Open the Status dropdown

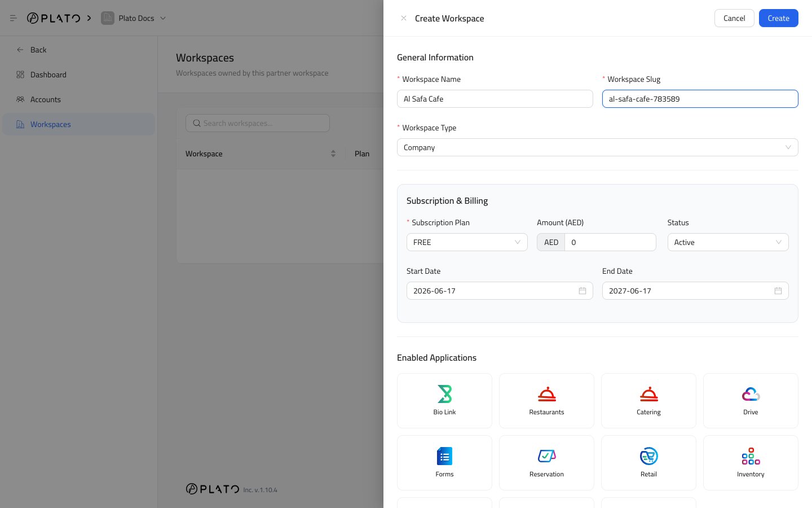coord(728,242)
